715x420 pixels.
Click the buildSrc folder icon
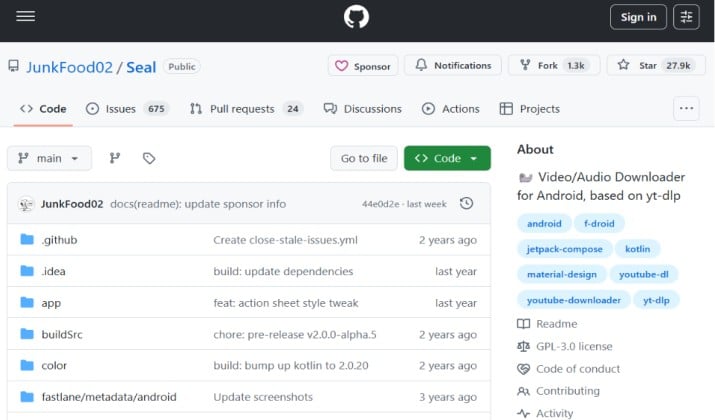pyautogui.click(x=27, y=334)
